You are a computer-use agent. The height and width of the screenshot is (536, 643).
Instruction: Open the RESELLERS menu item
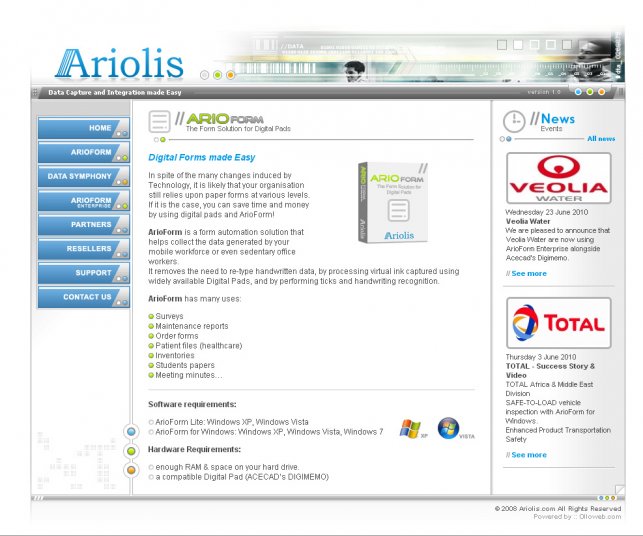tap(84, 249)
